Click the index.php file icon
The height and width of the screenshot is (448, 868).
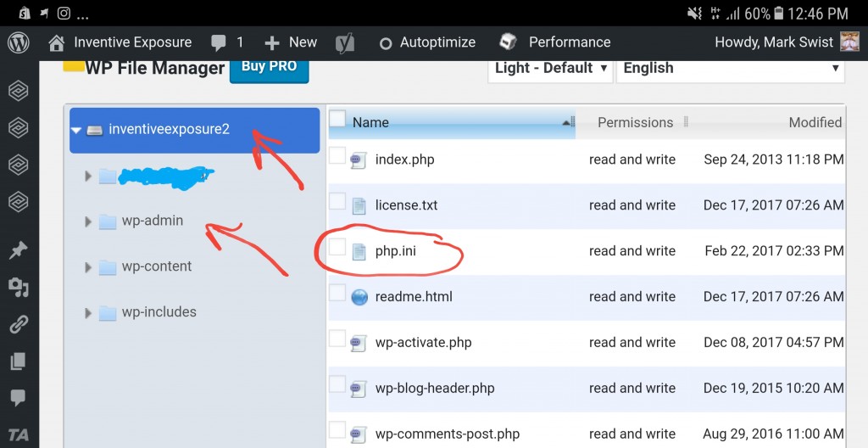[x=359, y=161]
